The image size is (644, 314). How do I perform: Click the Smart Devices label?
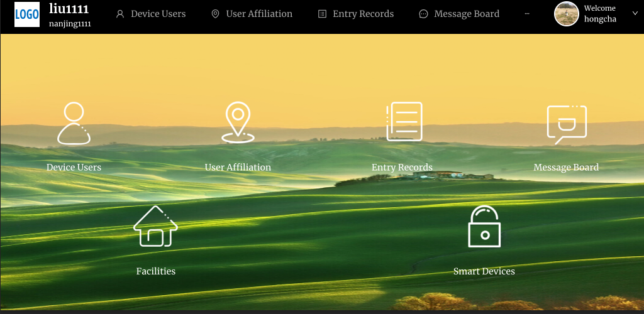[484, 271]
